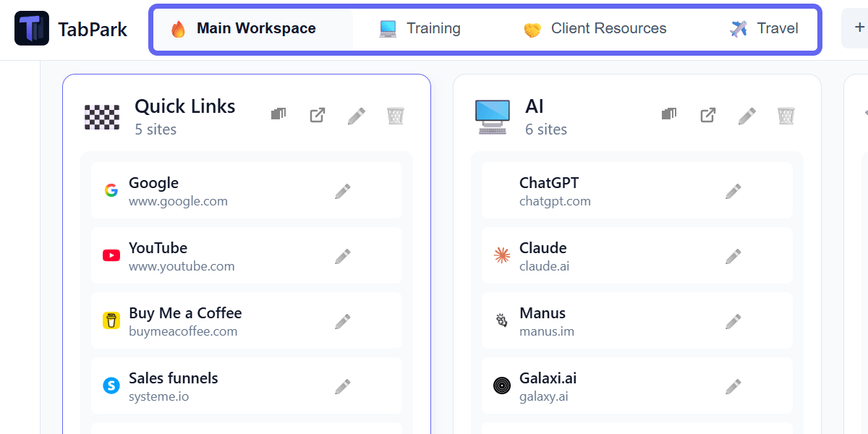Click the chatgpt.com URL text

[555, 201]
